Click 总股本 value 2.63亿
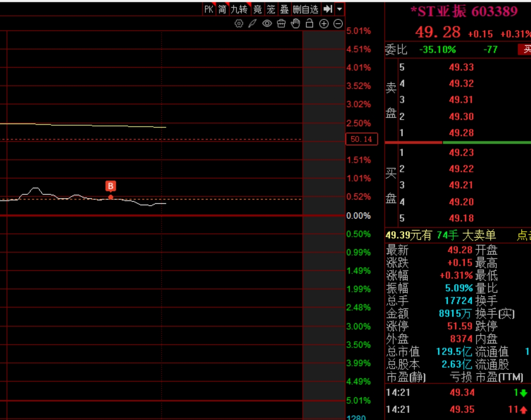This screenshot has width=531, height=420. coord(457,364)
